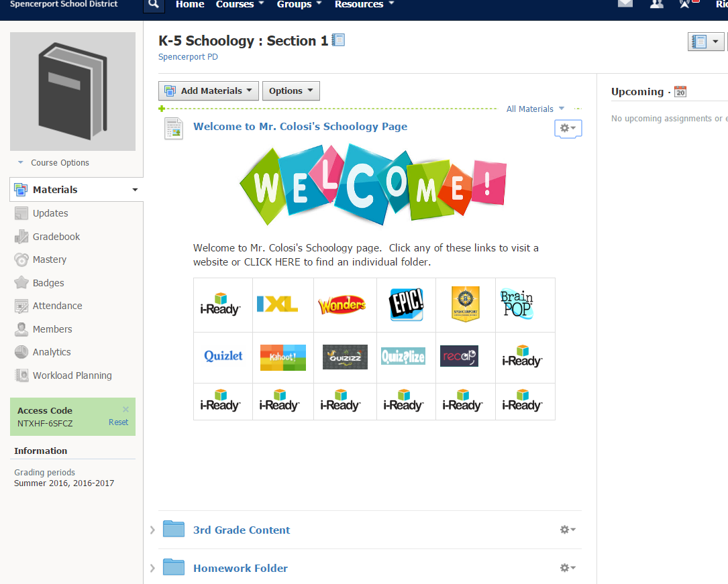728x584 pixels.
Task: Click the Spencerport School District header logo
Action: (64, 4)
